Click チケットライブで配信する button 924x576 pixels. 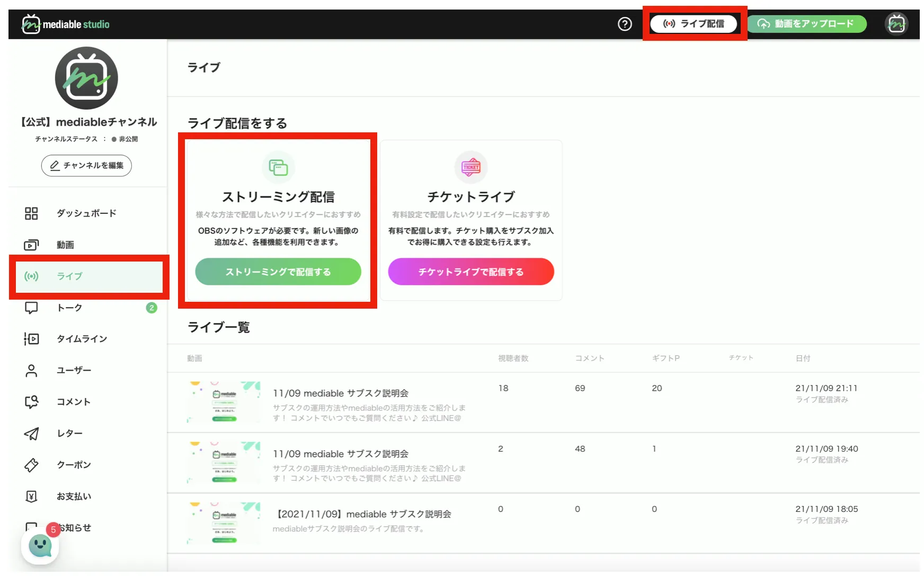point(471,272)
